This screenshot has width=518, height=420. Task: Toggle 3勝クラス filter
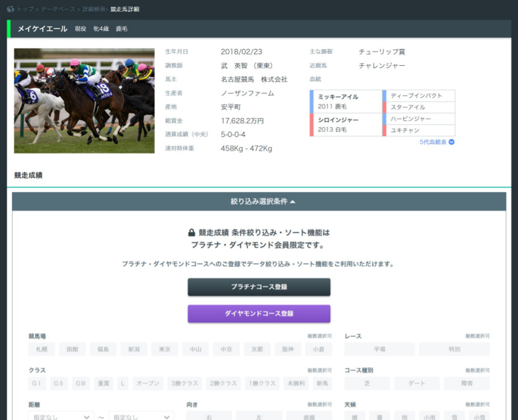(185, 384)
